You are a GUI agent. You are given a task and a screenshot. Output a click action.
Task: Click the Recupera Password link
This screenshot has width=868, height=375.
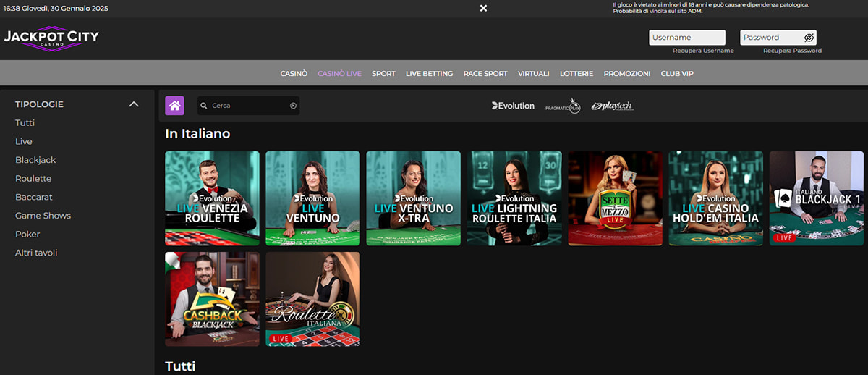[792, 51]
